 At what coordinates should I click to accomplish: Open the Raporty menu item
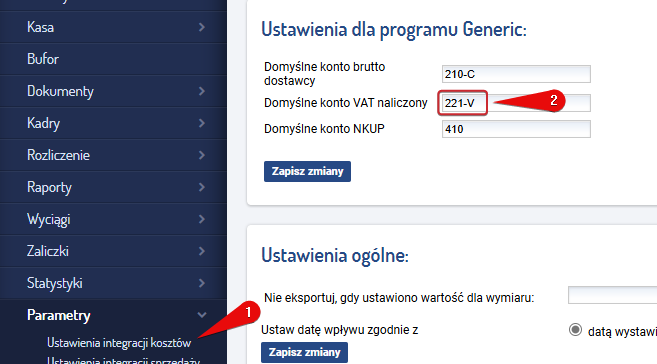[113, 187]
